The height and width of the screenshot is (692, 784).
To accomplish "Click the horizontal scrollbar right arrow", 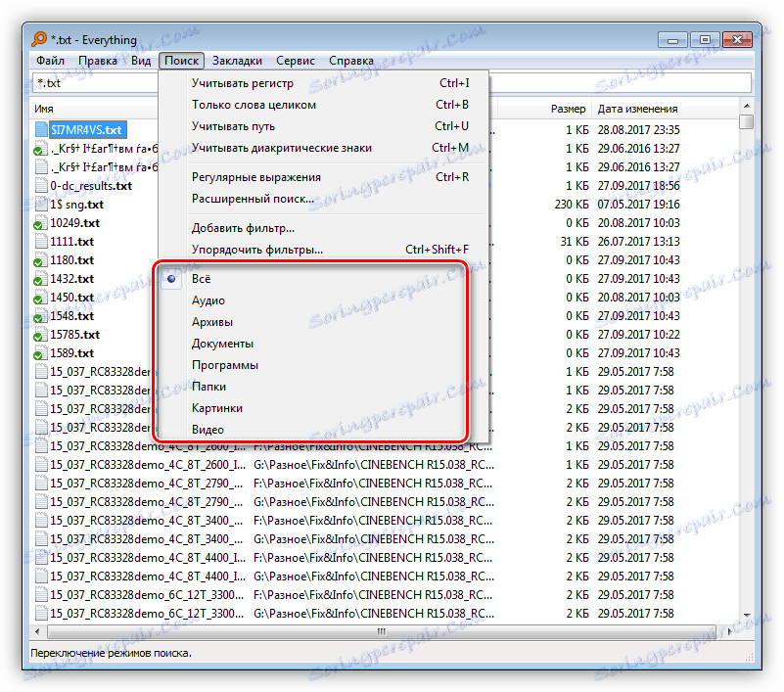I will tap(730, 631).
